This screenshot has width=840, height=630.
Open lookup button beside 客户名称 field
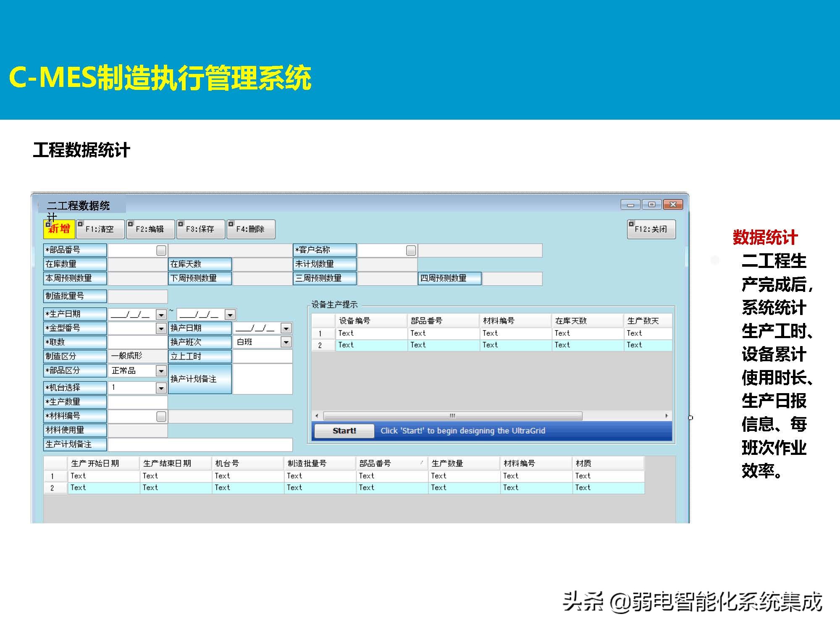(x=411, y=251)
